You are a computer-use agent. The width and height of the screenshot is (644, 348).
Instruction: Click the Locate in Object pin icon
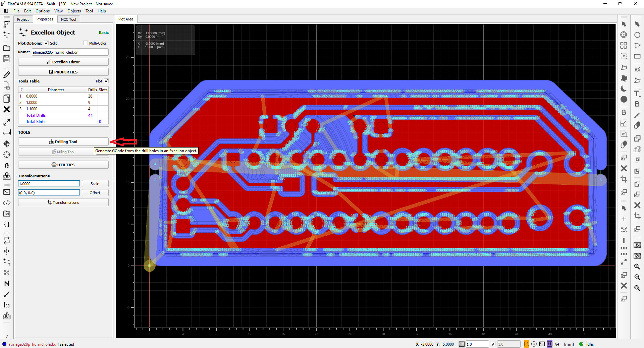[6, 176]
